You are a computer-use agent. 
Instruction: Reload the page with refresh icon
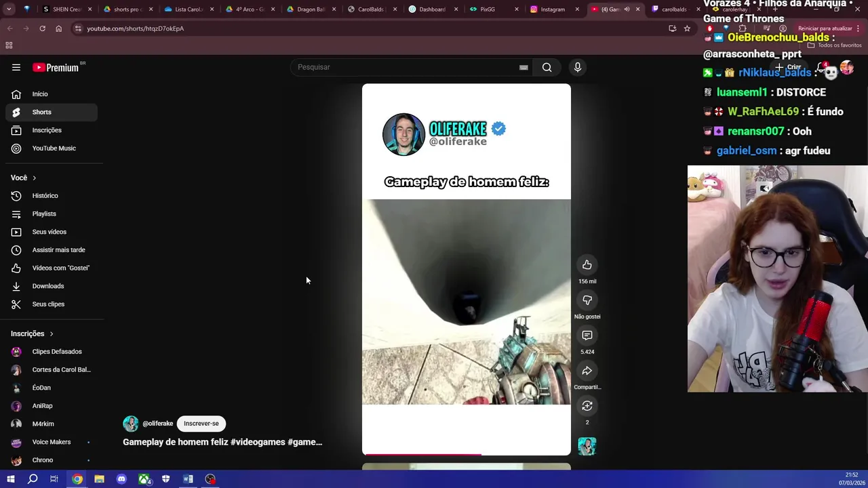click(42, 28)
